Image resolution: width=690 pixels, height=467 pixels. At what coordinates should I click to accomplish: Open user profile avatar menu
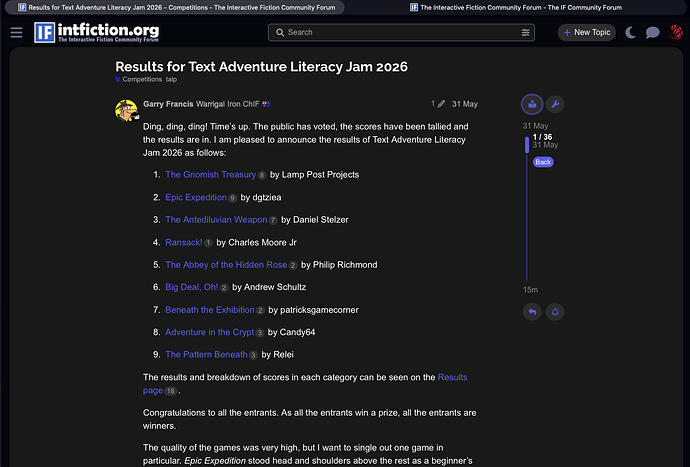[675, 32]
